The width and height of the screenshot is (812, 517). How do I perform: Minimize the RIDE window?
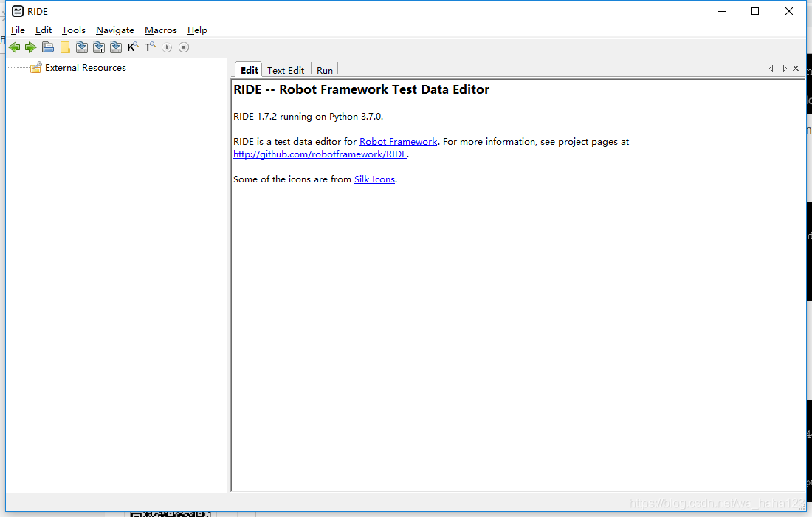(722, 11)
